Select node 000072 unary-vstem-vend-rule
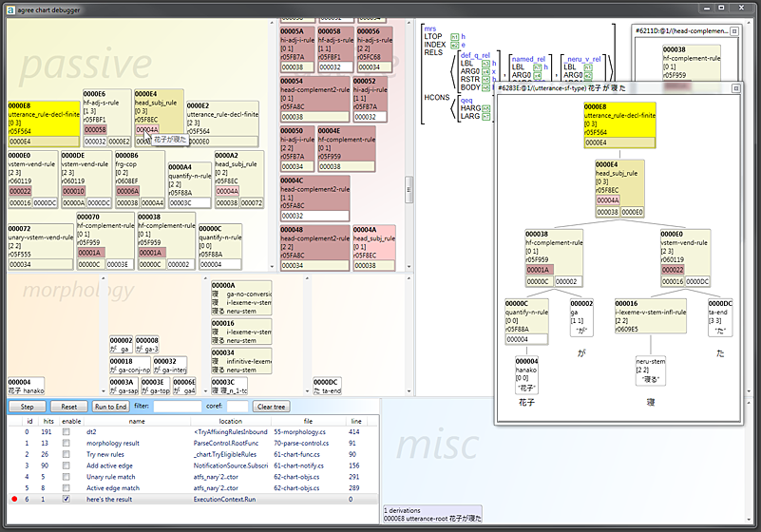Screen dimensions: 761x532 (40, 247)
